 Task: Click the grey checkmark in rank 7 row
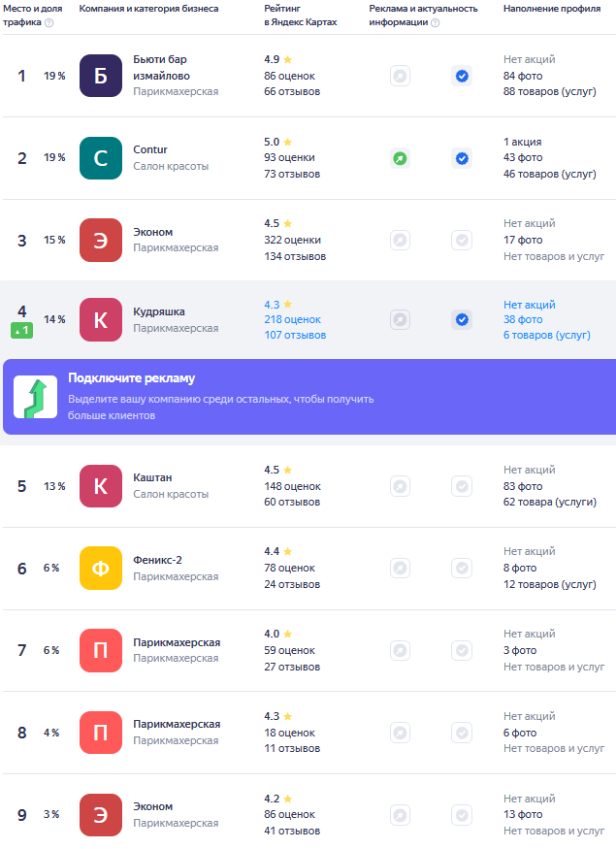462,650
